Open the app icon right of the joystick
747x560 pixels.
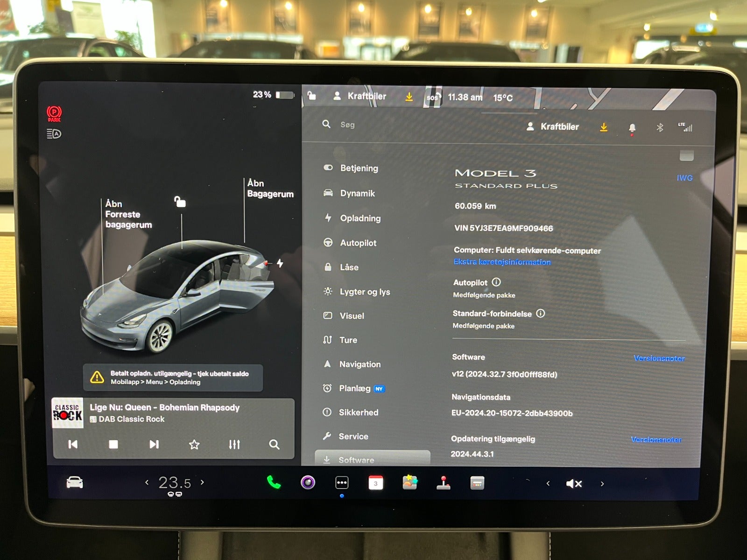477,483
